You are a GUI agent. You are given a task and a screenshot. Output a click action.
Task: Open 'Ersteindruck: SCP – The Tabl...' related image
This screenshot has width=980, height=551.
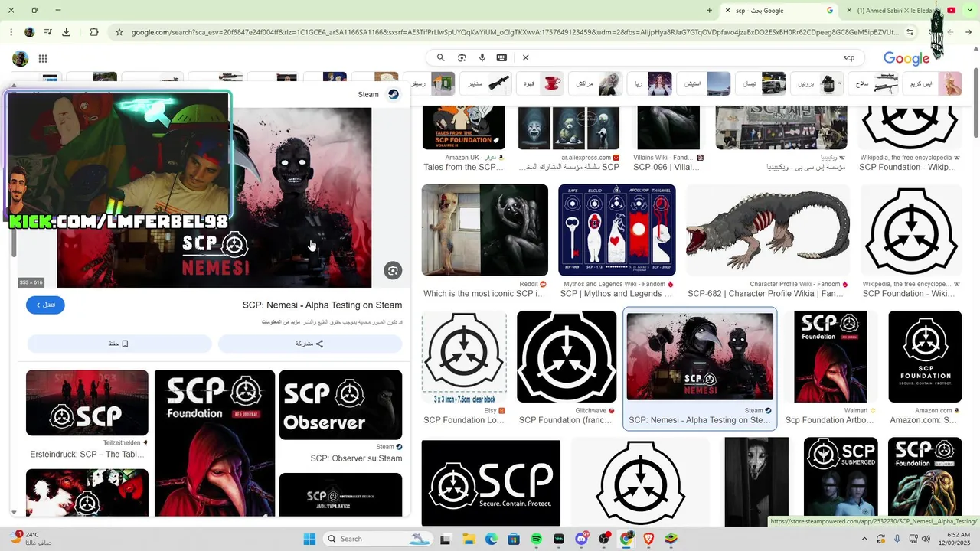(87, 403)
